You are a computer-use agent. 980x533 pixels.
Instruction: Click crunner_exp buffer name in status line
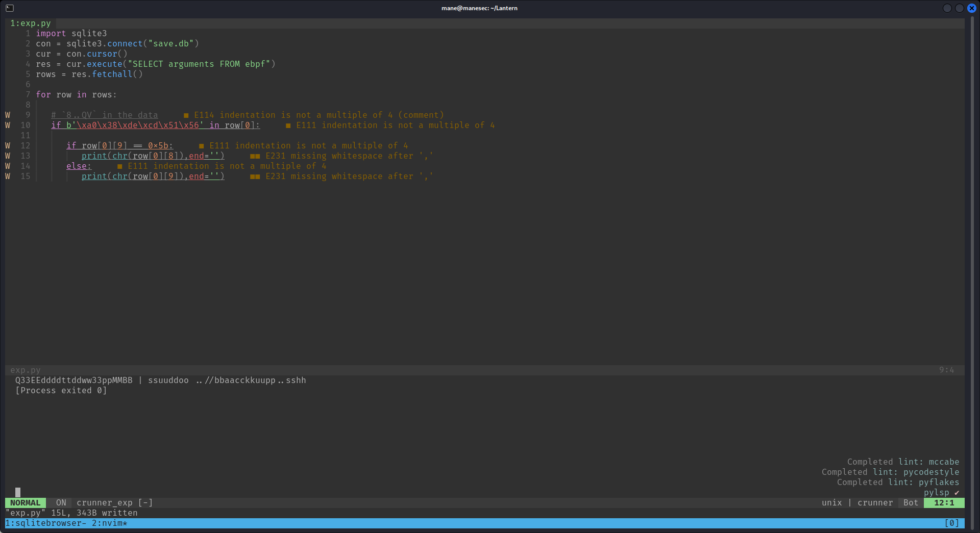coord(105,503)
